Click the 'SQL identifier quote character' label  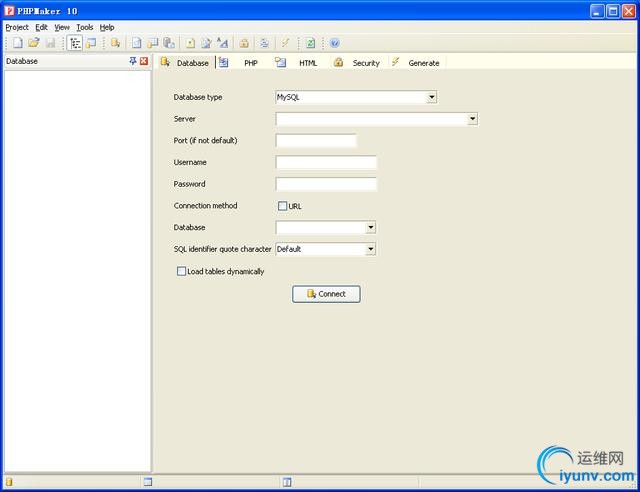click(x=222, y=249)
